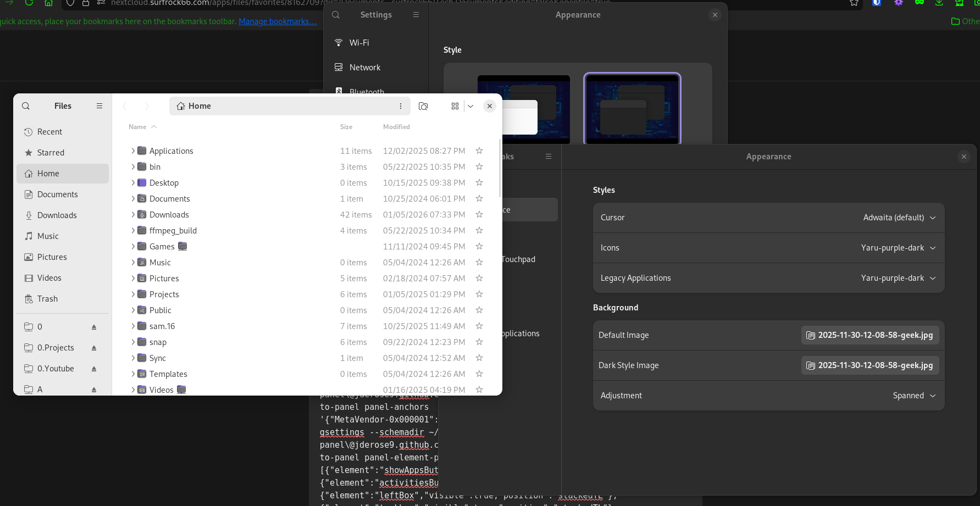Screen dimensions: 980x506
Task: Star the Downloads folder row
Action: (479, 215)
